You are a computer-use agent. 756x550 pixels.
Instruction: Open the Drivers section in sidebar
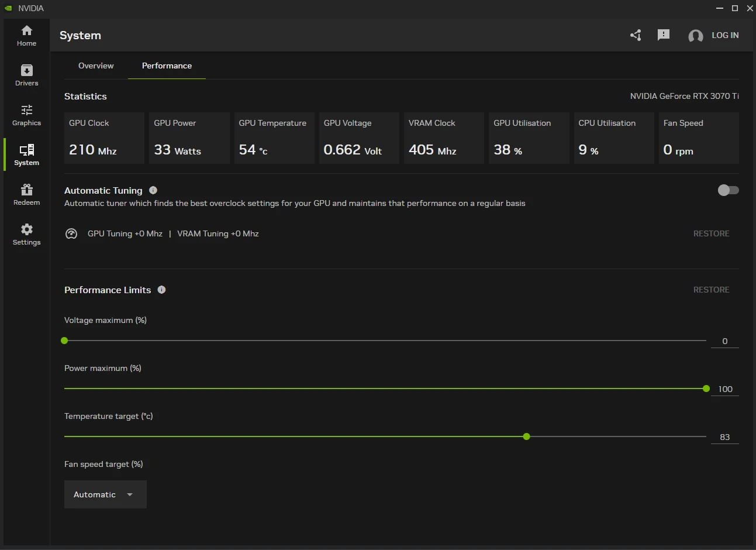26,75
